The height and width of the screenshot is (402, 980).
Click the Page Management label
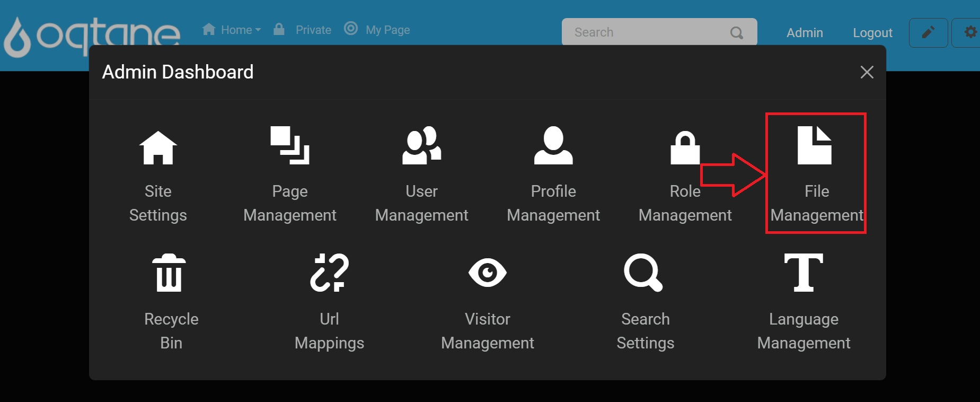(x=290, y=203)
